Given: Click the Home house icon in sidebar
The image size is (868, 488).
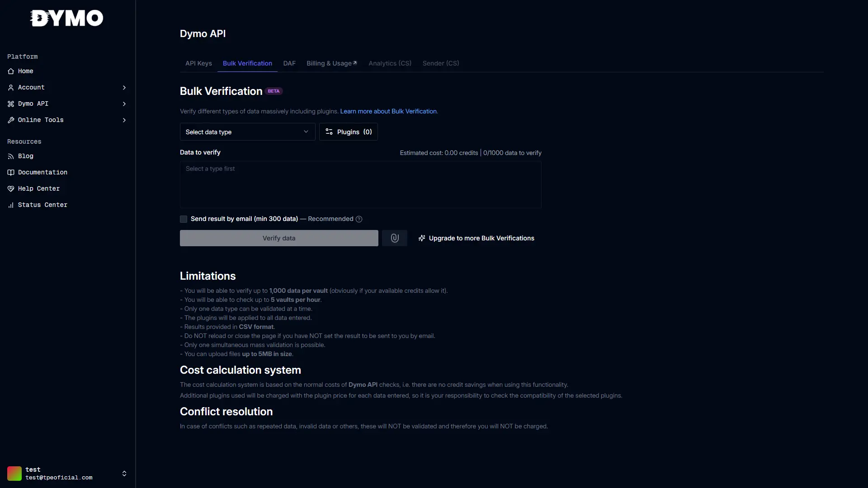Looking at the screenshot, I should click(11, 71).
